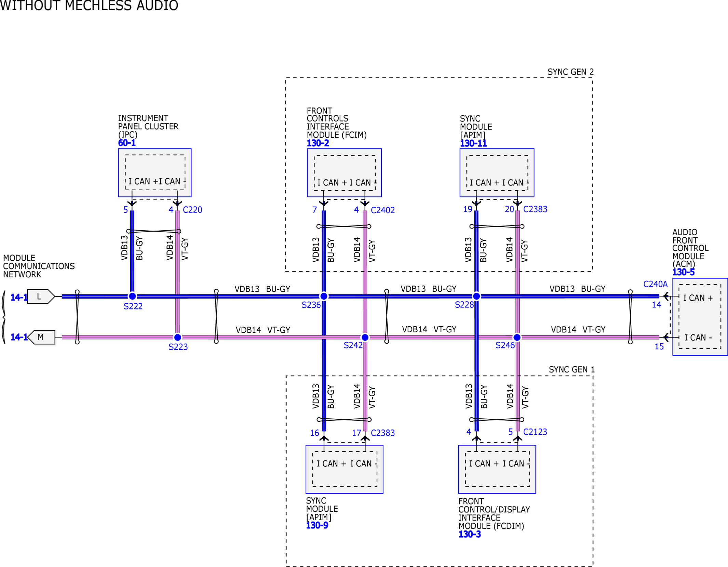Click the 130-2 FCIM page reference

[318, 143]
